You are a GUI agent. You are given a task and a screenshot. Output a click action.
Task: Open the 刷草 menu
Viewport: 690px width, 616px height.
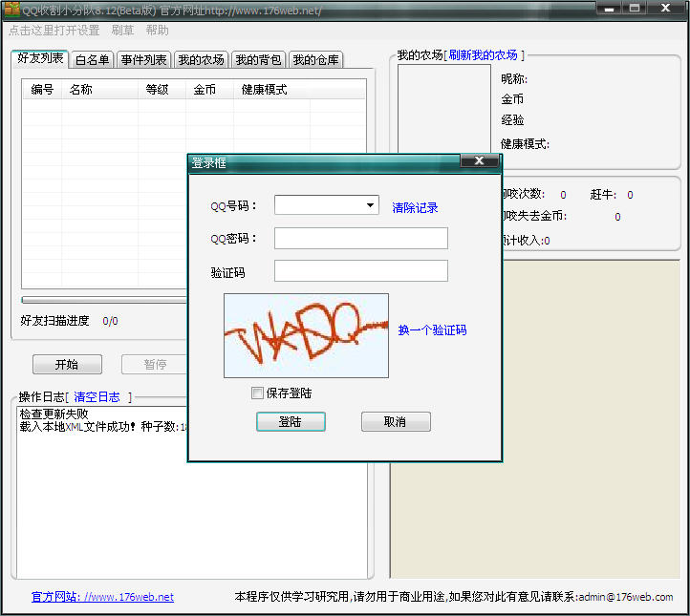(122, 31)
